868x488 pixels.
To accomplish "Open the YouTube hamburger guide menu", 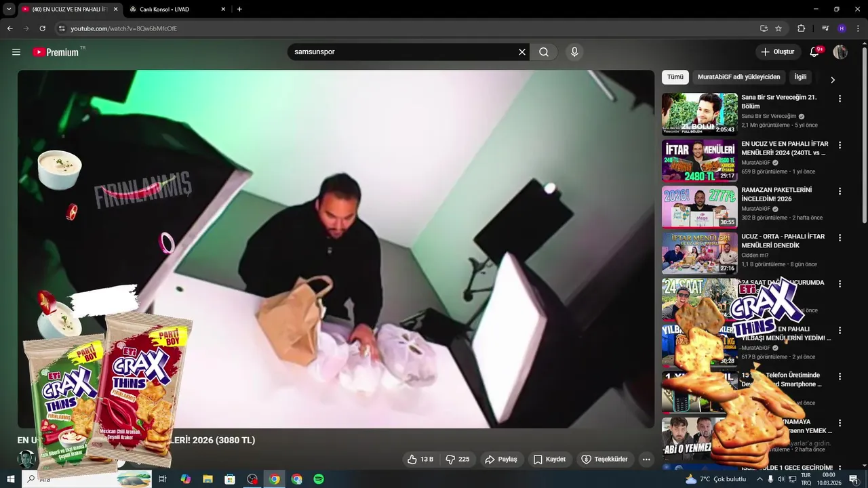I will pos(16,52).
